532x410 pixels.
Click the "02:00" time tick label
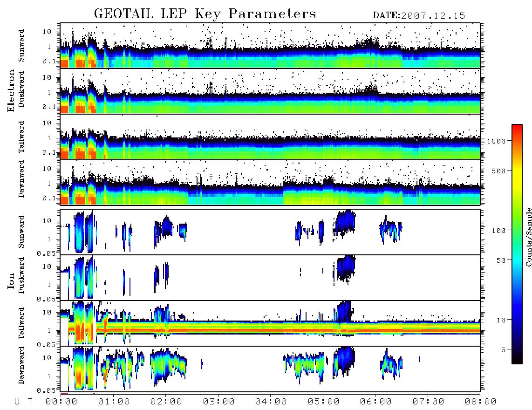coord(166,402)
